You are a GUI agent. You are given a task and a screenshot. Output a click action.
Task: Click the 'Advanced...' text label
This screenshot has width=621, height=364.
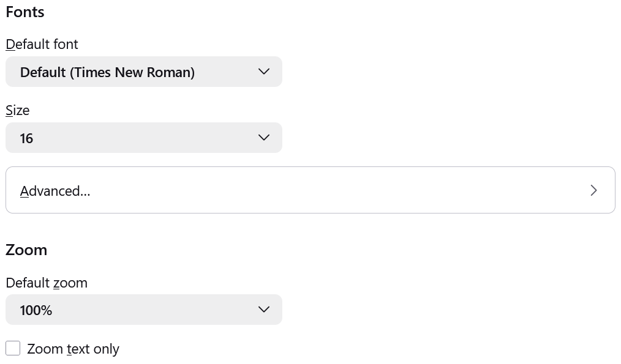(x=55, y=191)
